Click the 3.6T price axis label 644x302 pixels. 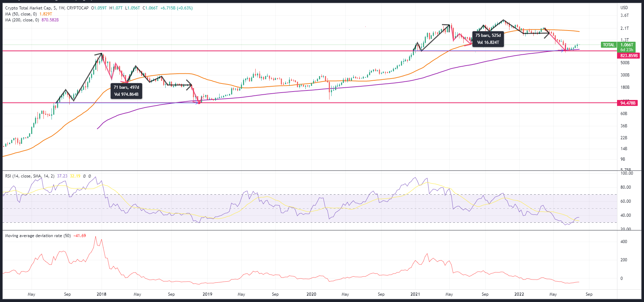click(x=624, y=15)
